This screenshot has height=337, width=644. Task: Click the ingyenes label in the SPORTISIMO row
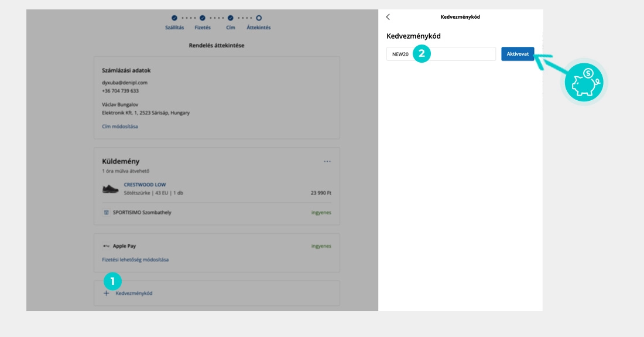(x=321, y=213)
